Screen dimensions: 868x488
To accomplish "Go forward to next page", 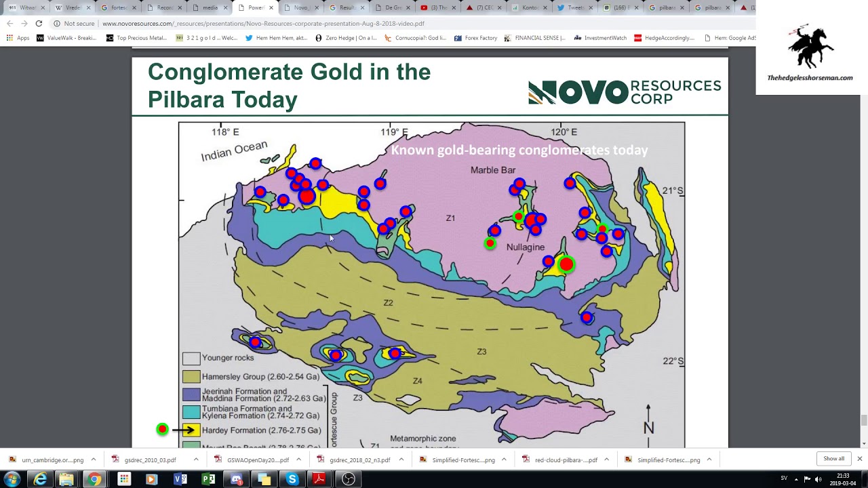I will 24,23.
